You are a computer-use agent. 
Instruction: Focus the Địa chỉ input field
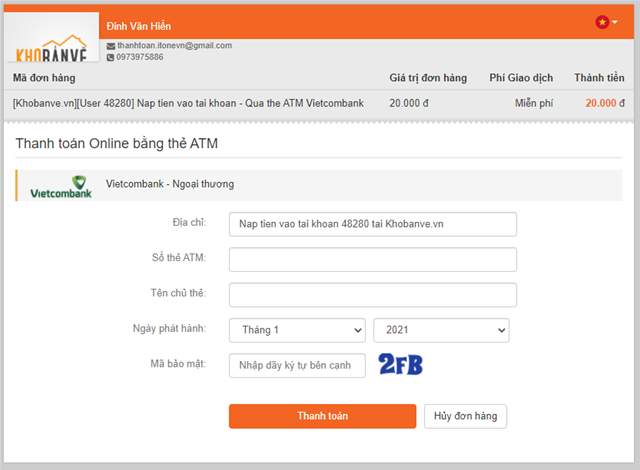point(373,224)
